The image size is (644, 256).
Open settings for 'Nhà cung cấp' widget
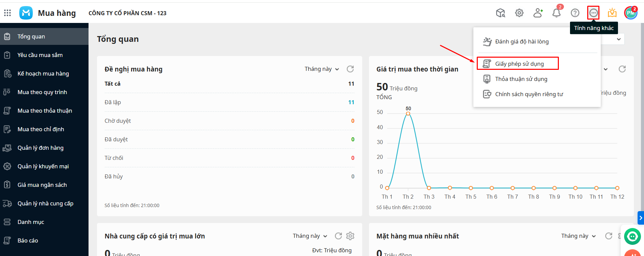[x=350, y=236]
